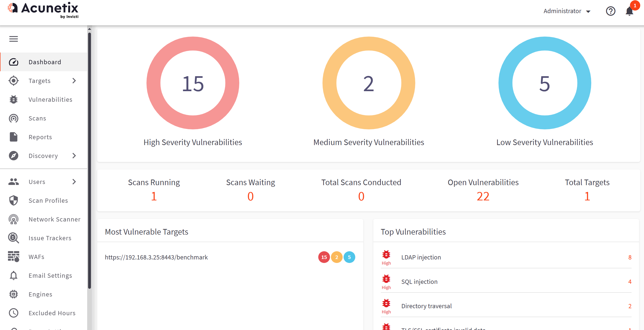
Task: Expand the Targets submenu chevron
Action: (74, 81)
